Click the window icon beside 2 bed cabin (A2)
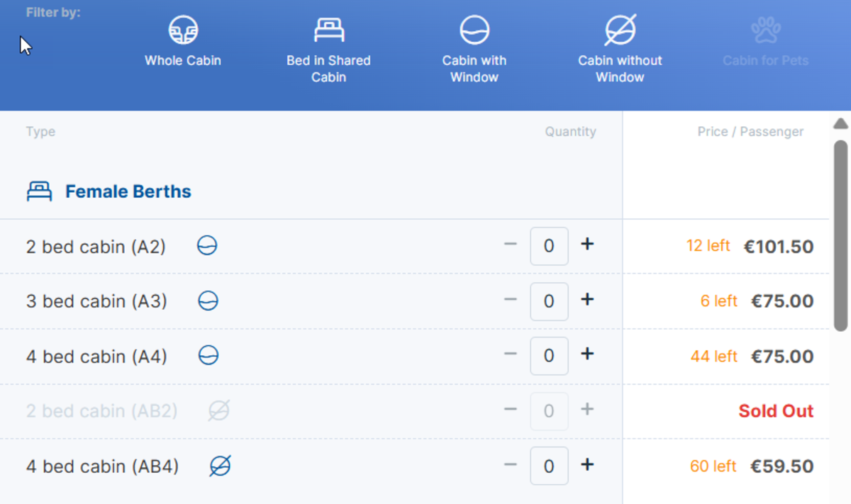851x504 pixels. 207,246
